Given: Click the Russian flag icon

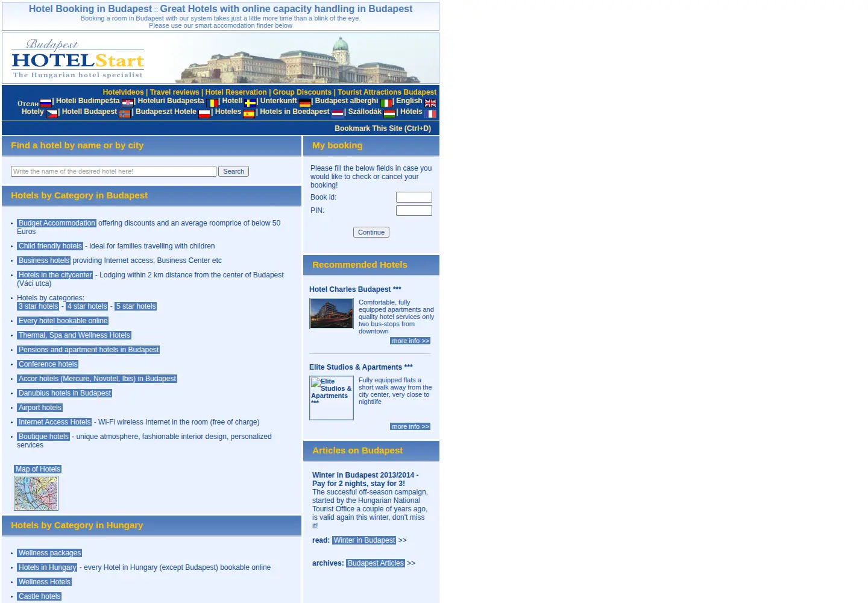Looking at the screenshot, I should pos(46,103).
